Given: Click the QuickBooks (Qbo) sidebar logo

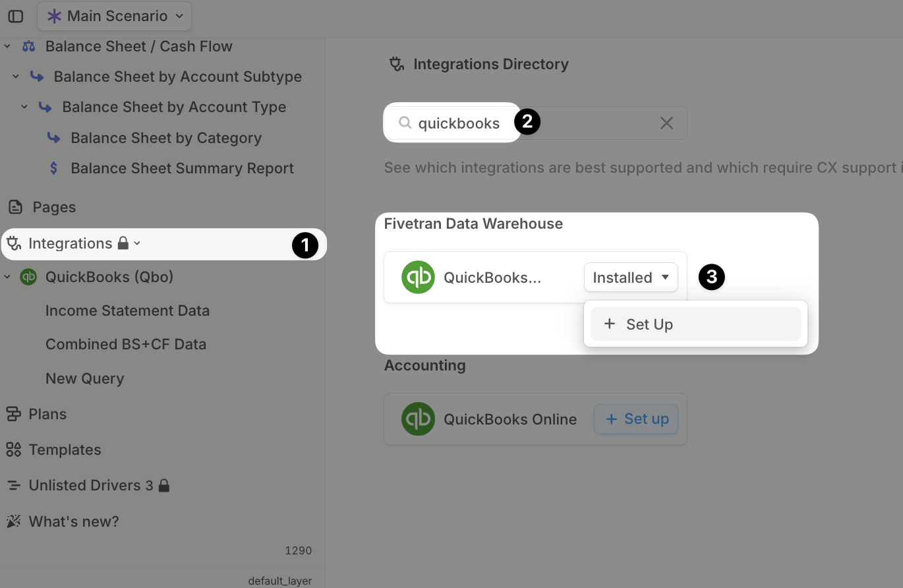Looking at the screenshot, I should point(28,277).
